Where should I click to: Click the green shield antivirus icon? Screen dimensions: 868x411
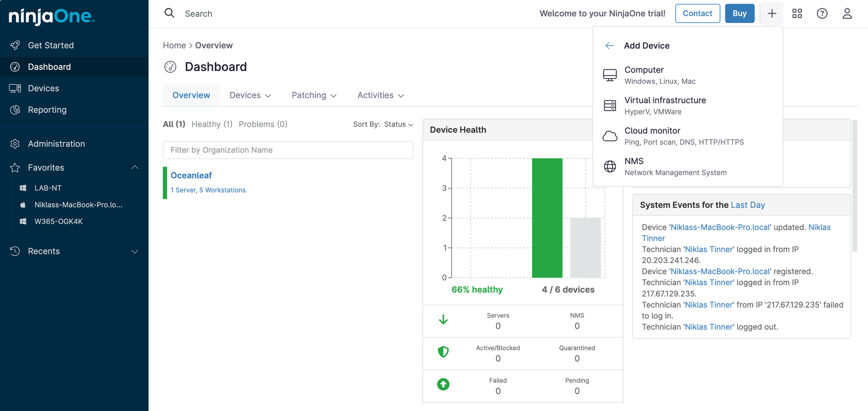tap(443, 352)
